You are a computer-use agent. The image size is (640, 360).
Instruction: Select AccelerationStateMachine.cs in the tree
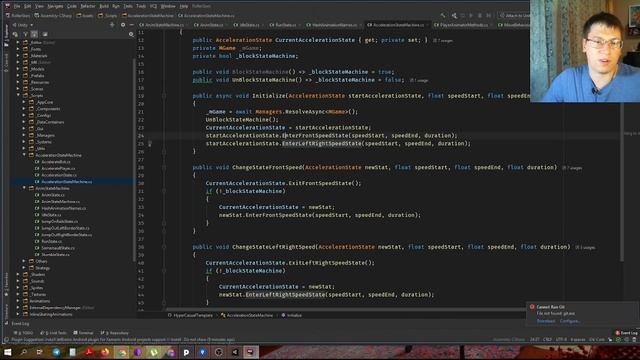pyautogui.click(x=67, y=182)
